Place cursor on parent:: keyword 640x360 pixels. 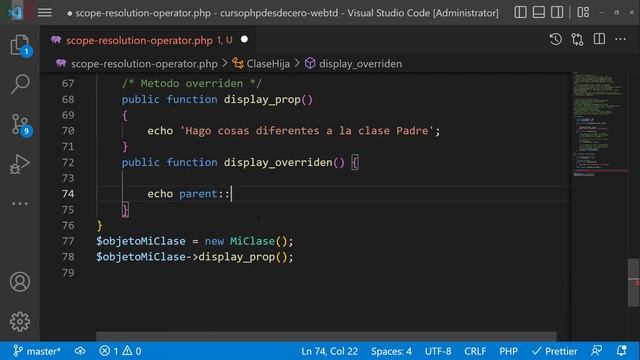tap(204, 193)
